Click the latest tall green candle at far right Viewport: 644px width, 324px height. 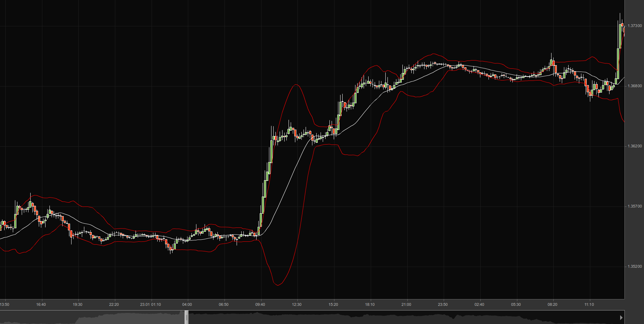(619, 36)
